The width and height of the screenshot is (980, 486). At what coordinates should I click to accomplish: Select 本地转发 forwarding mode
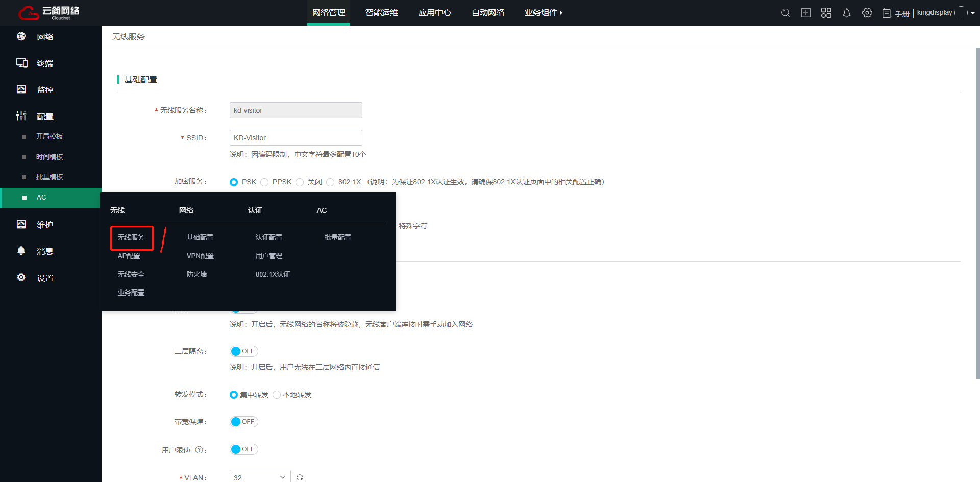click(x=277, y=395)
